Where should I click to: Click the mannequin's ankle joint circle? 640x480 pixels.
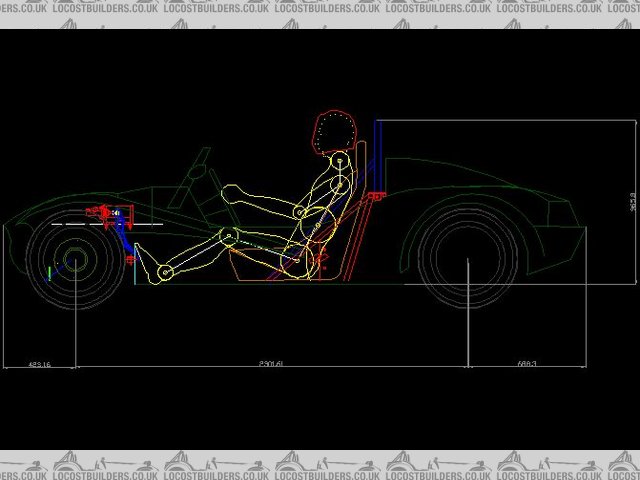click(166, 270)
